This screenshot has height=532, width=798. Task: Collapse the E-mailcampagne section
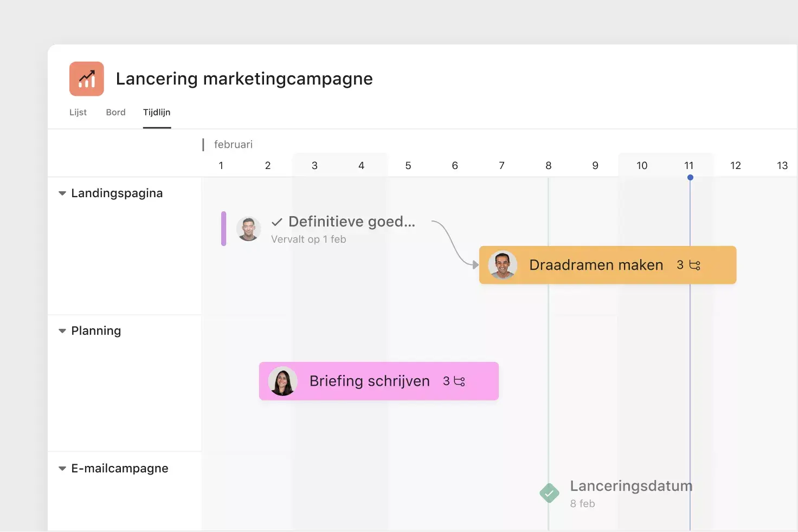click(x=62, y=468)
